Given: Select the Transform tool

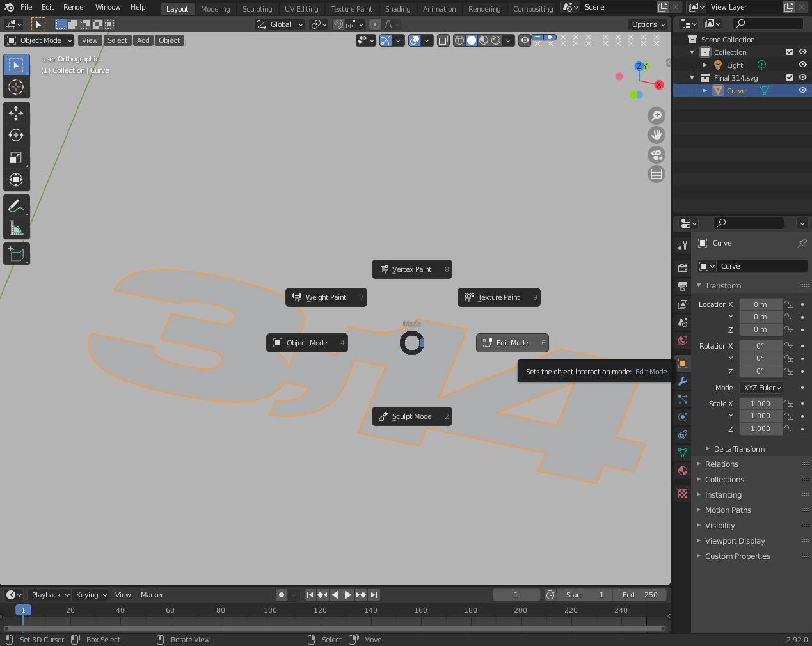Looking at the screenshot, I should (x=17, y=180).
